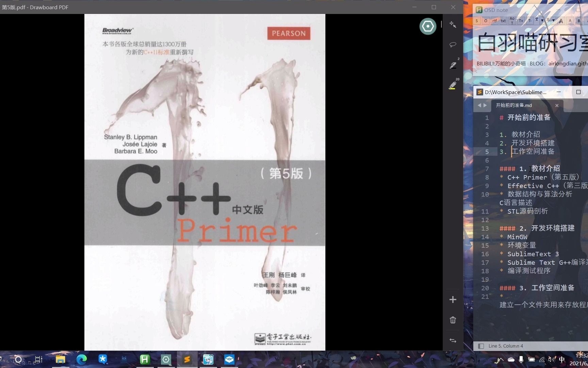The height and width of the screenshot is (368, 588).
Task: Click the swap arrows icon at sidebar bottom
Action: click(453, 340)
